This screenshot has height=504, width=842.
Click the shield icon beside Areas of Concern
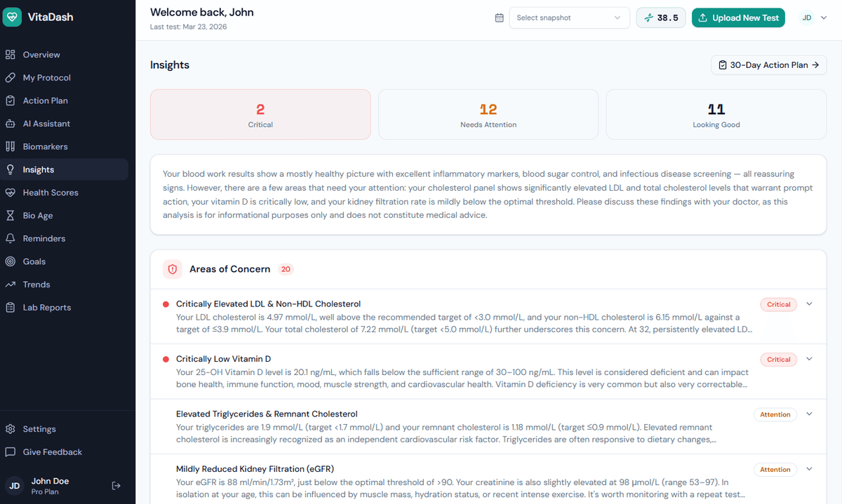173,269
